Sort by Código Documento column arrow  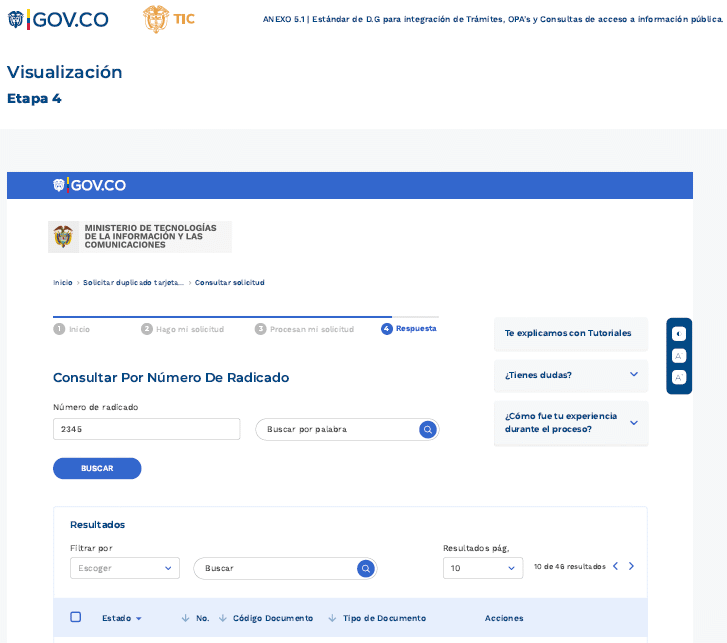(222, 618)
